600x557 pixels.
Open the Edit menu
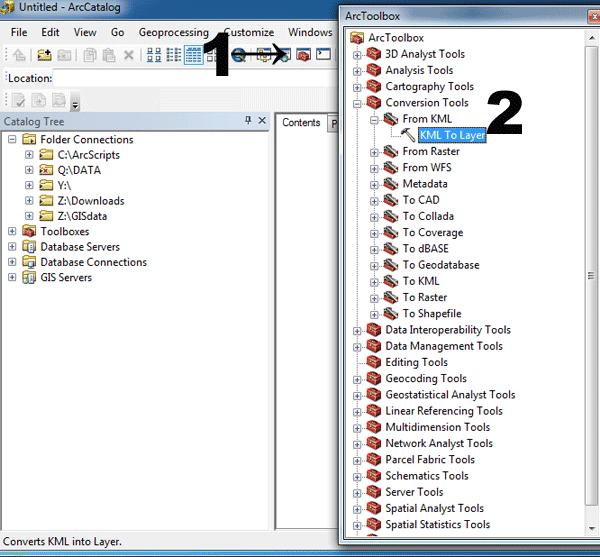[x=50, y=32]
